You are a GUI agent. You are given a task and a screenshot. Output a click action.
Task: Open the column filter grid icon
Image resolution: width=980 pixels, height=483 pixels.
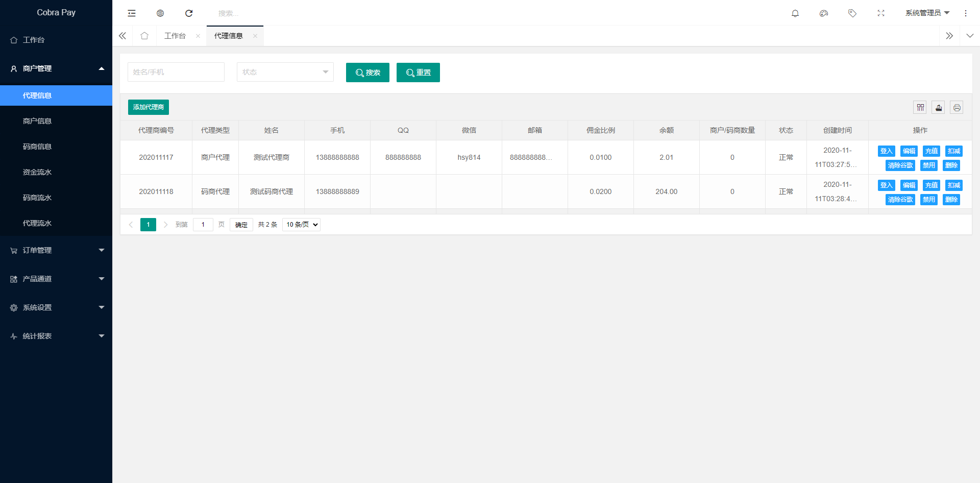[x=920, y=107]
